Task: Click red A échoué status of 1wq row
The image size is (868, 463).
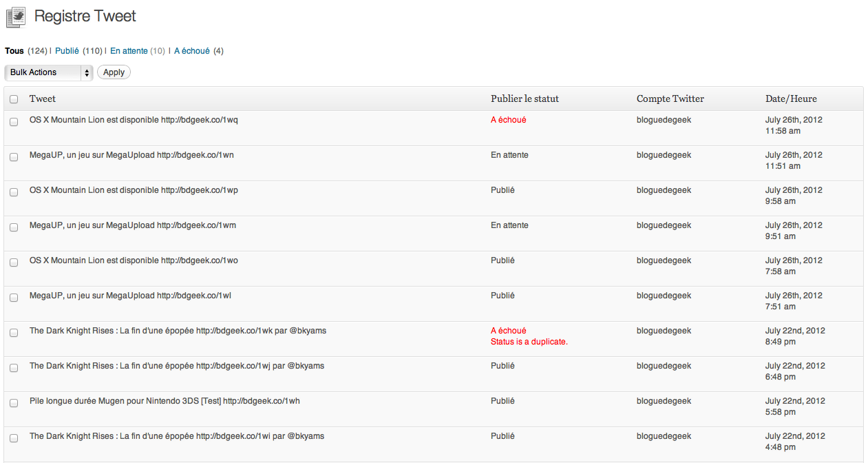Action: click(x=509, y=120)
